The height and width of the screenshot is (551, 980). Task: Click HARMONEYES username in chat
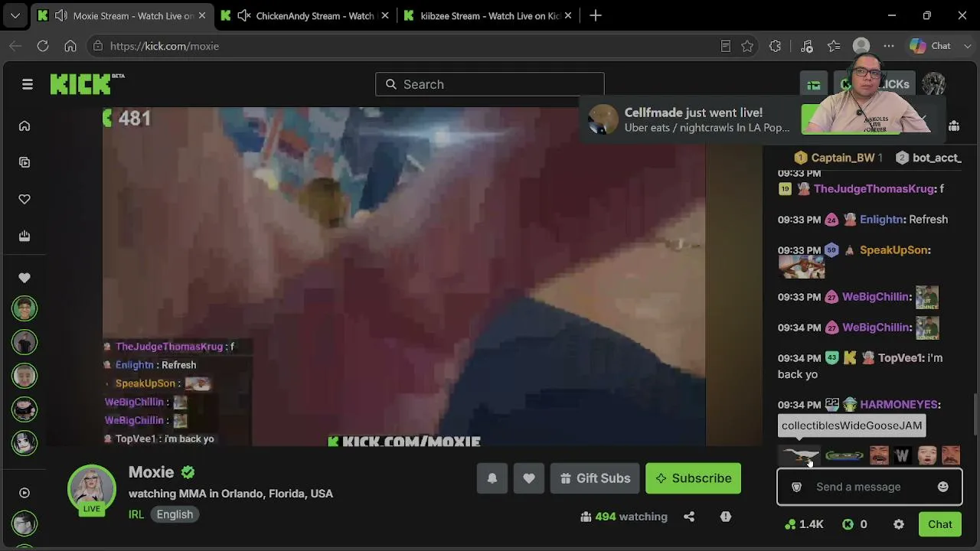click(x=899, y=404)
